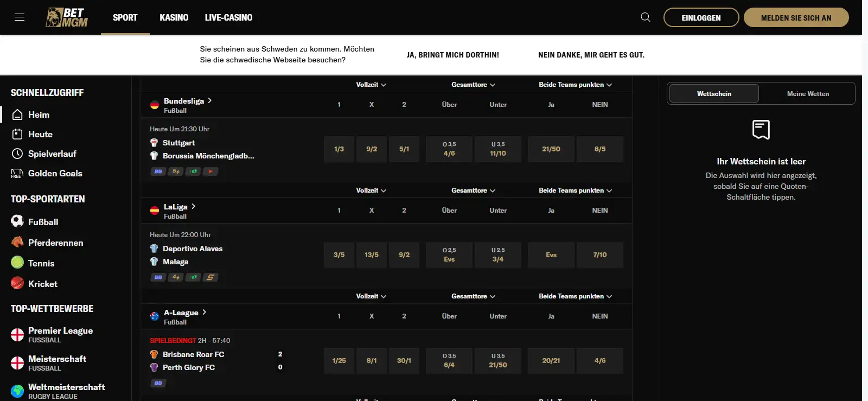
Task: Expand Gesamttore dropdown above Bundesliga
Action: click(x=473, y=85)
